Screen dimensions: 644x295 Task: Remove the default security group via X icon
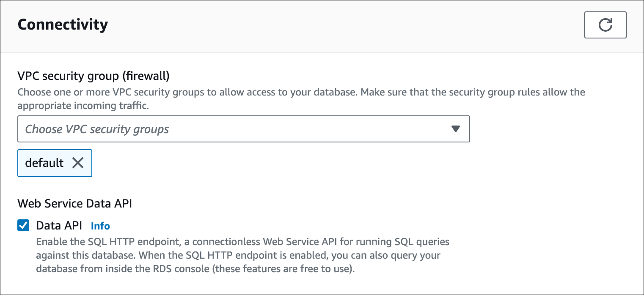pyautogui.click(x=78, y=163)
